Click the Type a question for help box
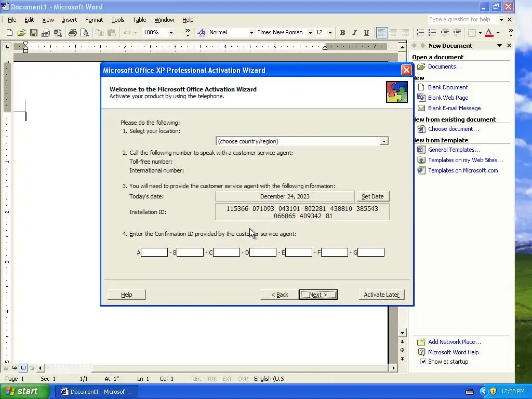Image resolution: width=532 pixels, height=399 pixels. click(x=463, y=20)
